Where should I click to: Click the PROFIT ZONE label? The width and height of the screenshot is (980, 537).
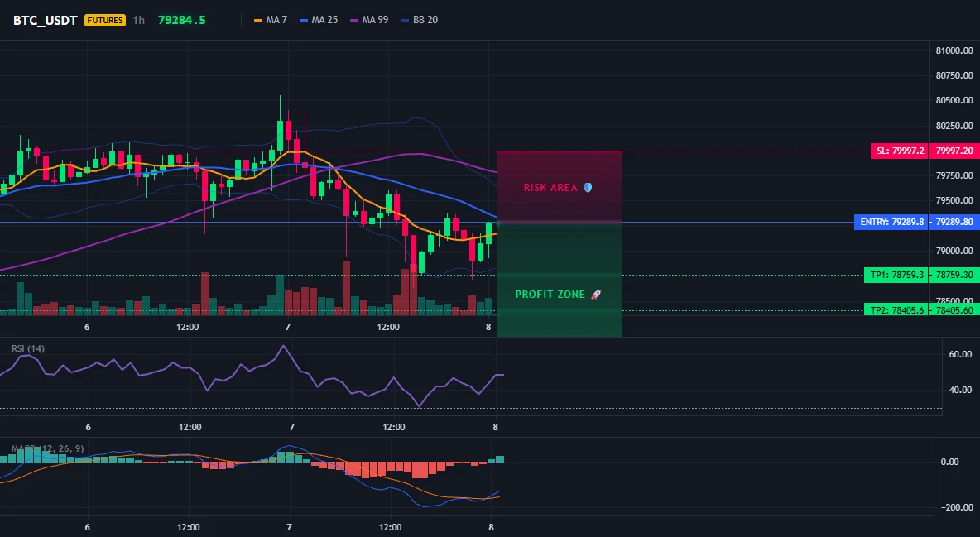[550, 295]
